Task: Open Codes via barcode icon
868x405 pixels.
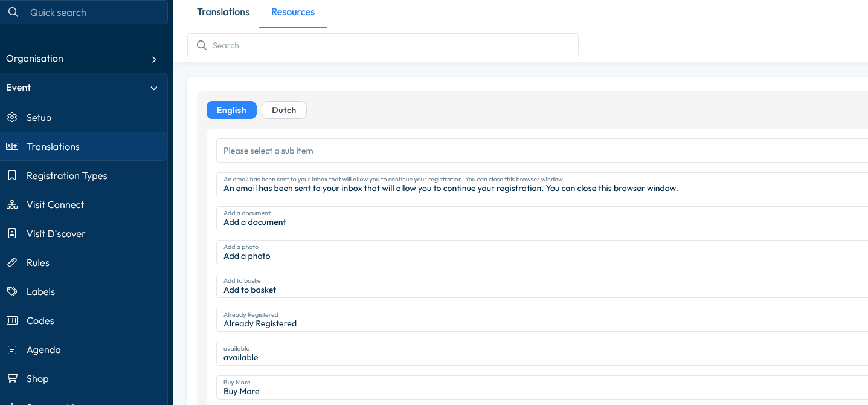Action: [x=12, y=320]
